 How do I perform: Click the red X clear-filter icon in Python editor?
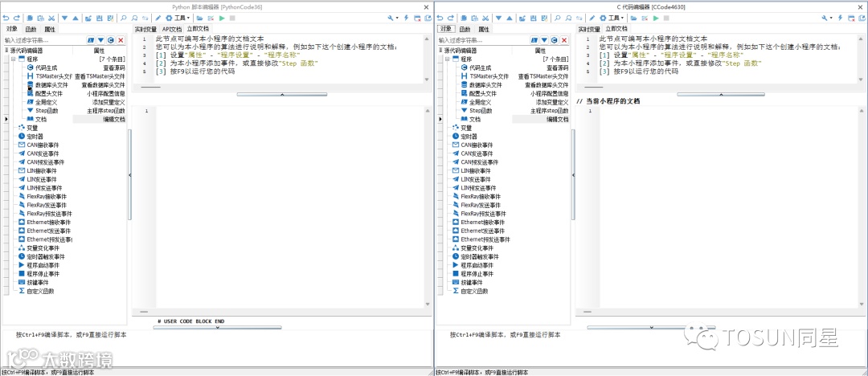(121, 40)
